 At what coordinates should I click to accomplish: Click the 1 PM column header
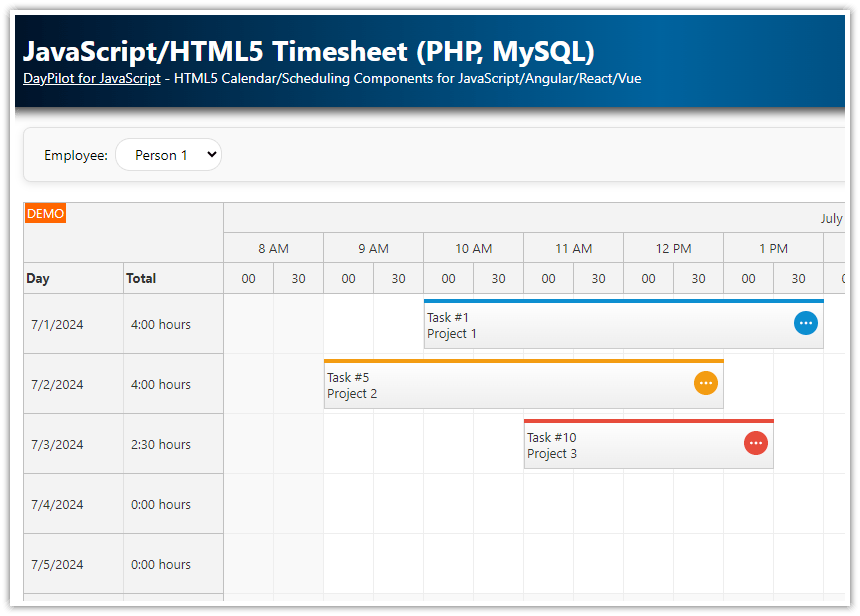point(772,248)
